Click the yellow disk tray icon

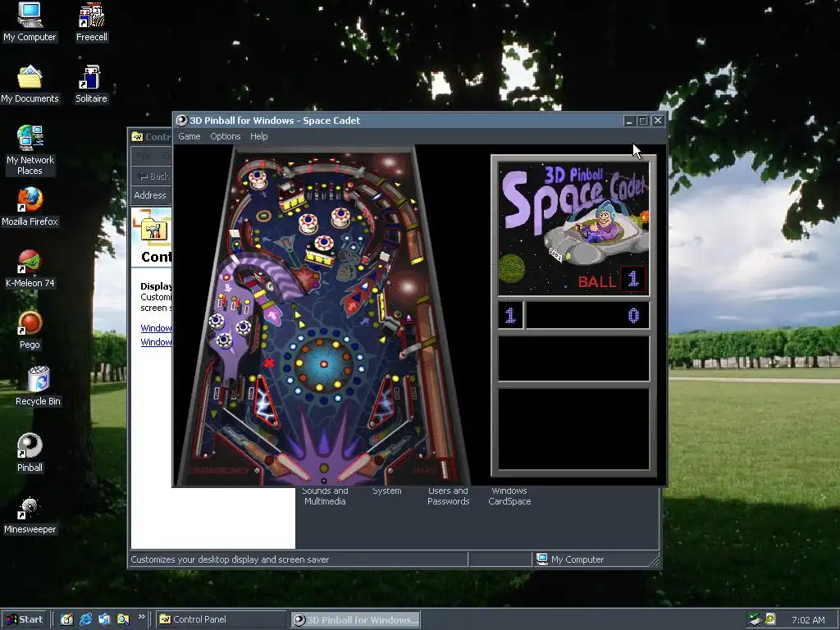769,619
